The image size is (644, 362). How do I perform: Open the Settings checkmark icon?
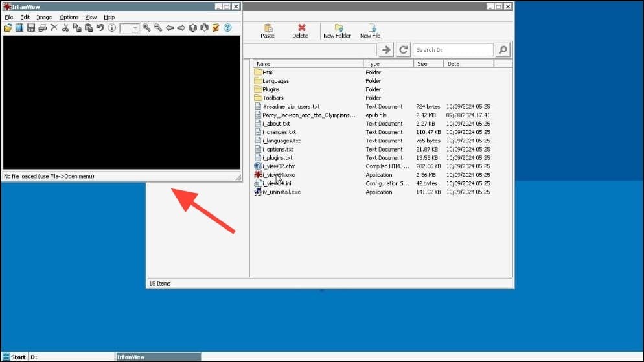[216, 28]
